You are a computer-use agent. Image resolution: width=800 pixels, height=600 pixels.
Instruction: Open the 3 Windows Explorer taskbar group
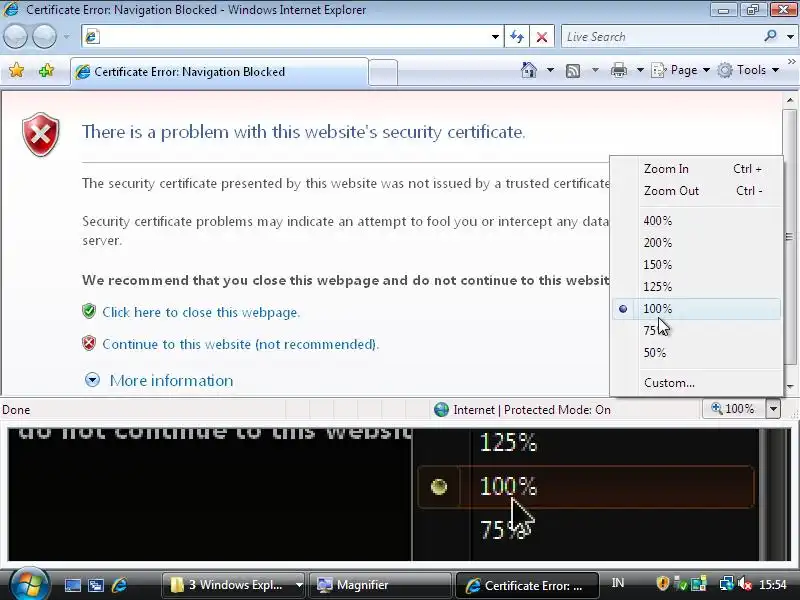coord(233,585)
